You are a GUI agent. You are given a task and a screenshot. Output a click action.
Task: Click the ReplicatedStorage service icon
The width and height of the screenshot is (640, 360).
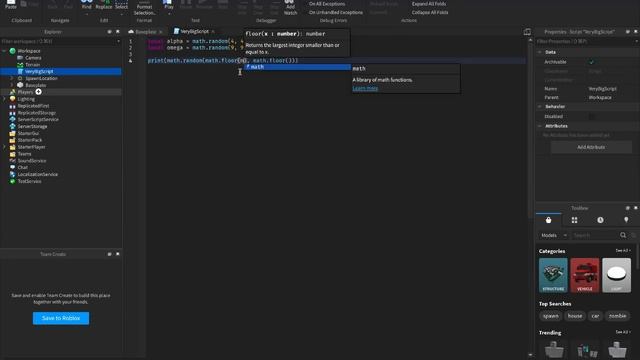[x=13, y=113]
